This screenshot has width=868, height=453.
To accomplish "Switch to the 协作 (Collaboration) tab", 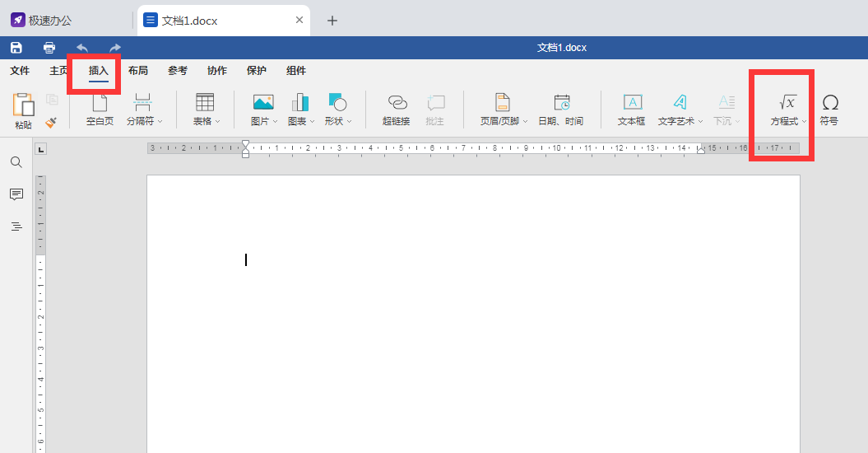I will pyautogui.click(x=217, y=70).
